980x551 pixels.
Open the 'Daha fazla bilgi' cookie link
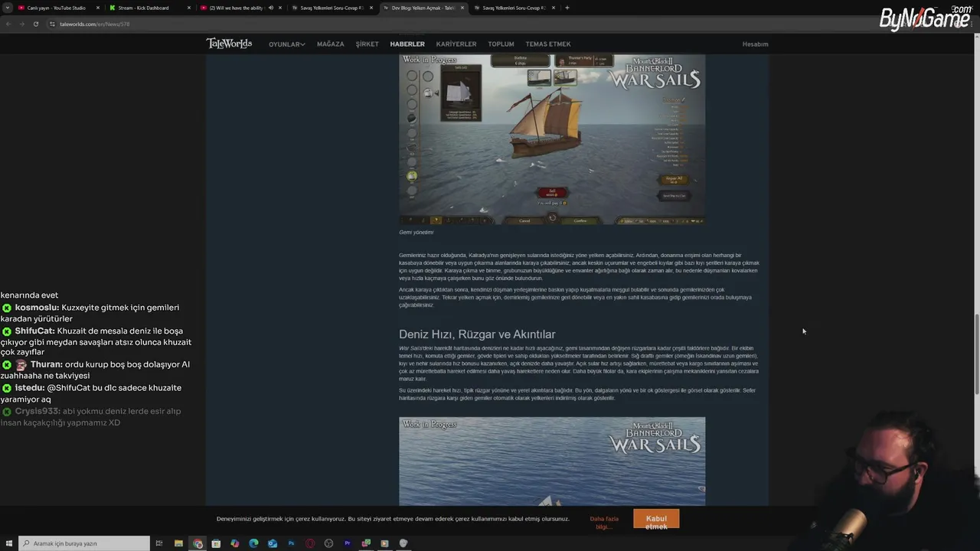(x=604, y=523)
